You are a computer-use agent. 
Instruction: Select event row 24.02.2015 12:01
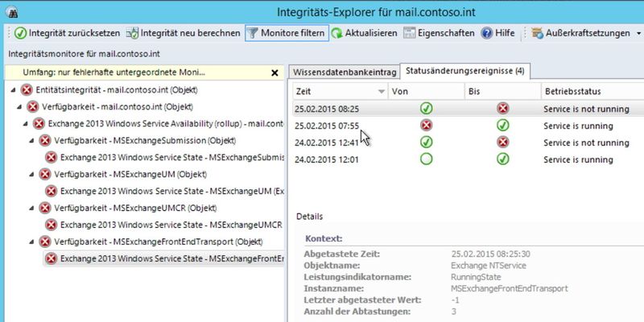click(469, 159)
